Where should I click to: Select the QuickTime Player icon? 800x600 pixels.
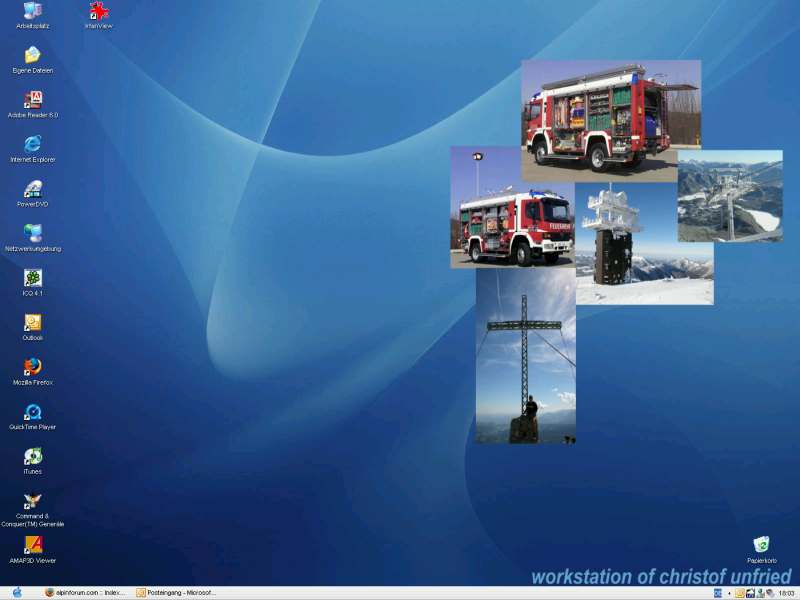click(x=33, y=412)
